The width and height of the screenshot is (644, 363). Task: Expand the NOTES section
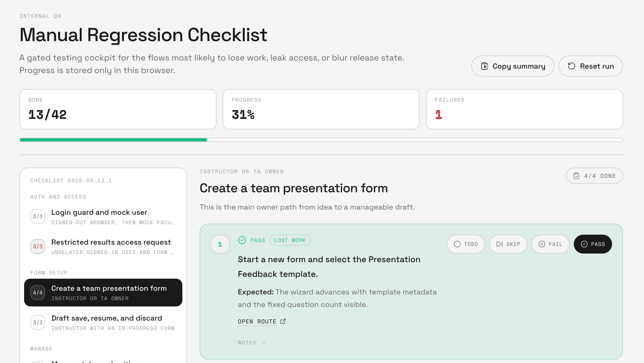point(252,343)
